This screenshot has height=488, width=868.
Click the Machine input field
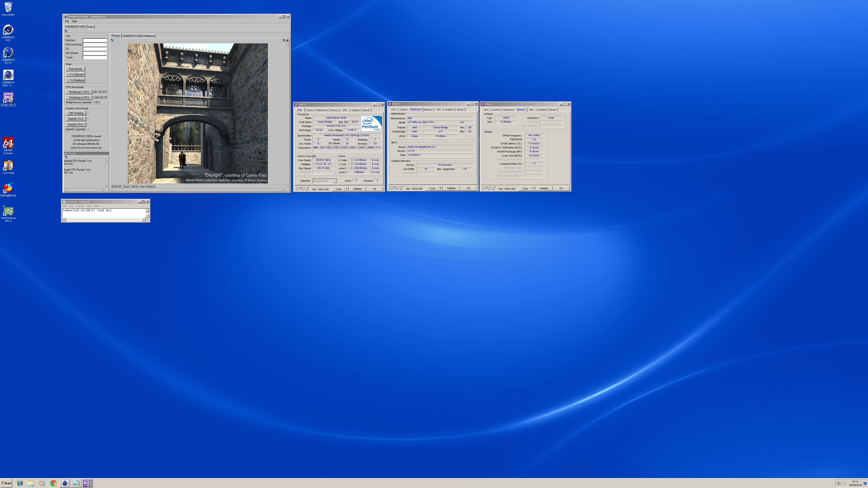[95, 40]
